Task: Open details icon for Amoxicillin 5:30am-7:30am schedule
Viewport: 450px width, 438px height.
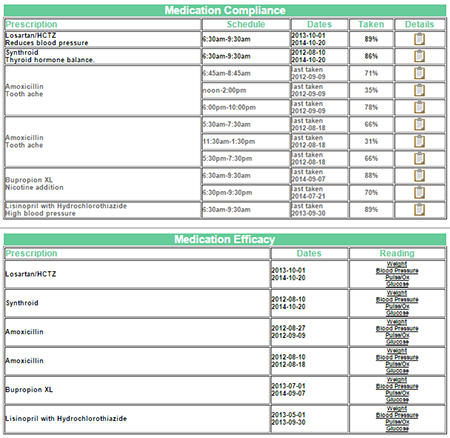Action: (x=419, y=124)
